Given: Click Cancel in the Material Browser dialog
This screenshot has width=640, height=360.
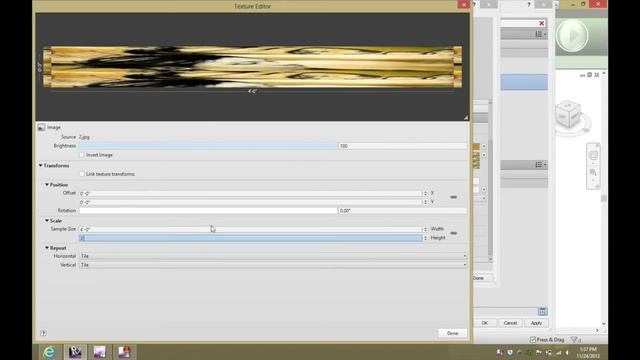Looking at the screenshot, I should [x=510, y=323].
